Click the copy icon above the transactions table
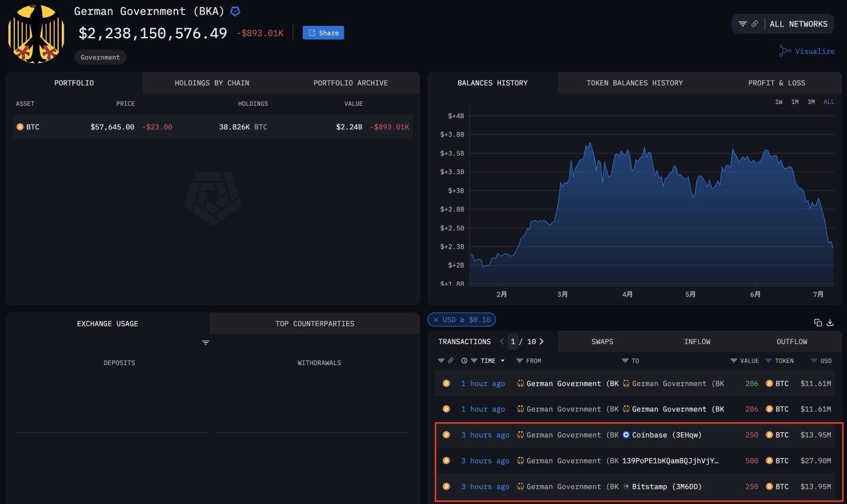This screenshot has height=504, width=847. 818,322
